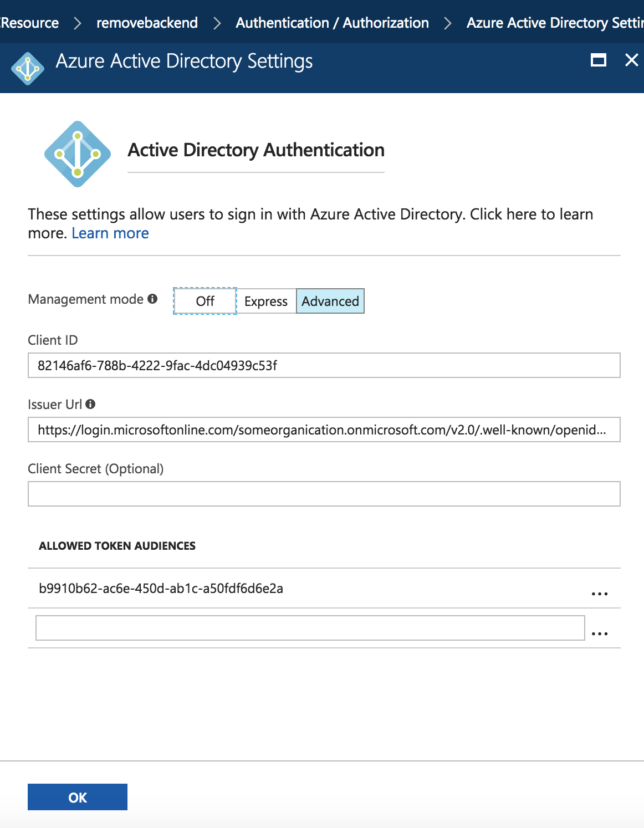Click the Issuer Url label text

pyautogui.click(x=55, y=404)
